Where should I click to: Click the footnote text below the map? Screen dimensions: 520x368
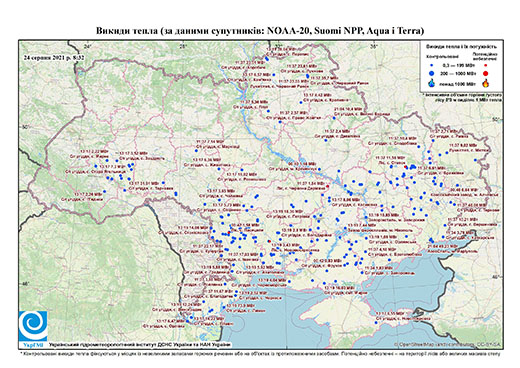[260, 353]
